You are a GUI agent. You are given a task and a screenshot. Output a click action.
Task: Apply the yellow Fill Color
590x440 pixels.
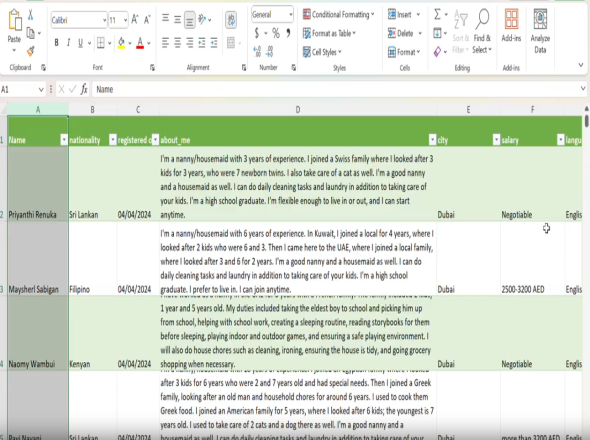(x=121, y=43)
